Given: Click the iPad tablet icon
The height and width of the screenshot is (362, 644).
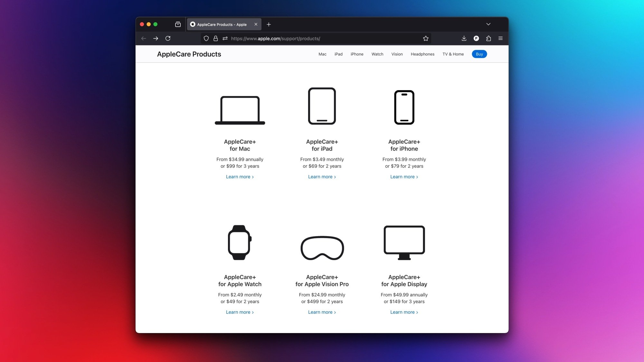Looking at the screenshot, I should (x=322, y=106).
